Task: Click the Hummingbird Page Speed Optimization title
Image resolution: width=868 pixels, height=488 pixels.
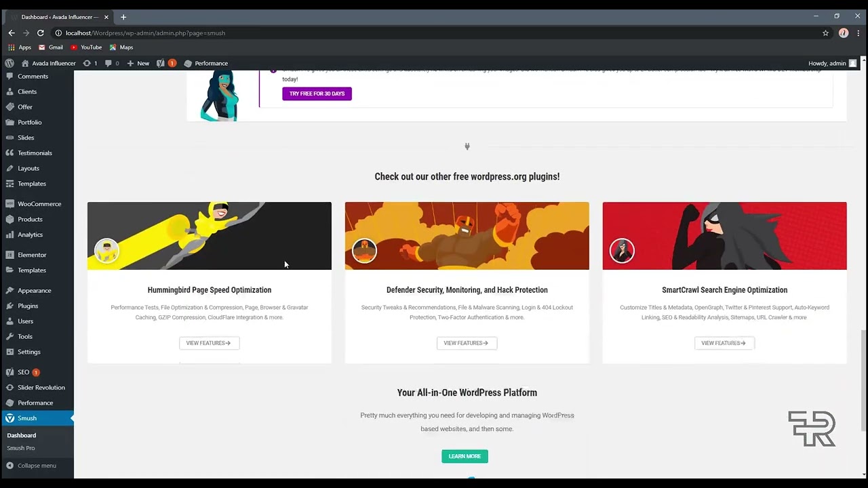Action: click(x=210, y=290)
